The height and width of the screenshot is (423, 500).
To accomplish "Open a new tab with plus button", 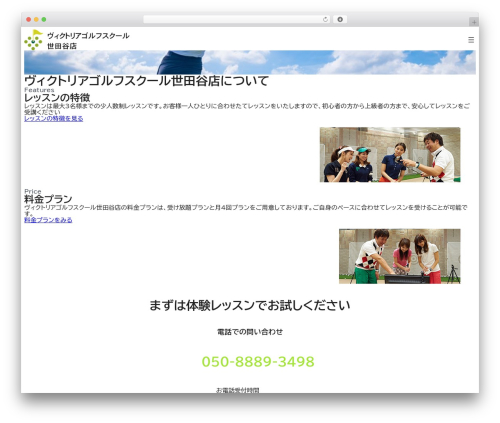I will point(474,22).
